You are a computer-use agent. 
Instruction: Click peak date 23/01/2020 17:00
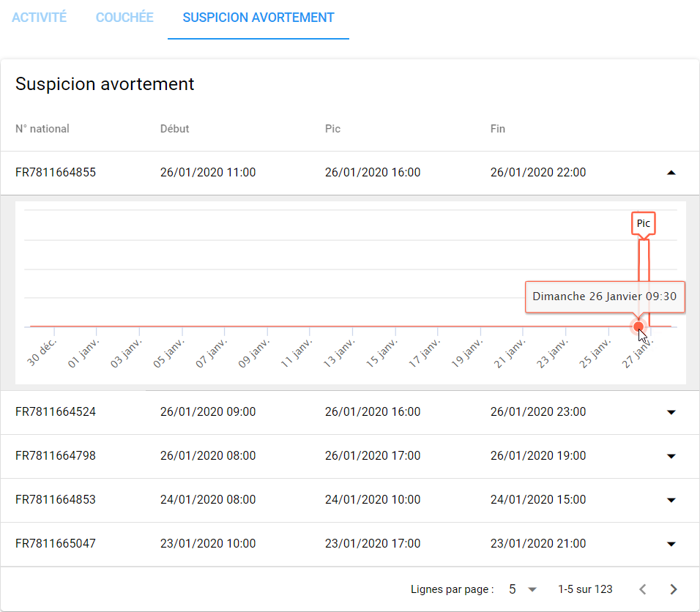pos(373,543)
